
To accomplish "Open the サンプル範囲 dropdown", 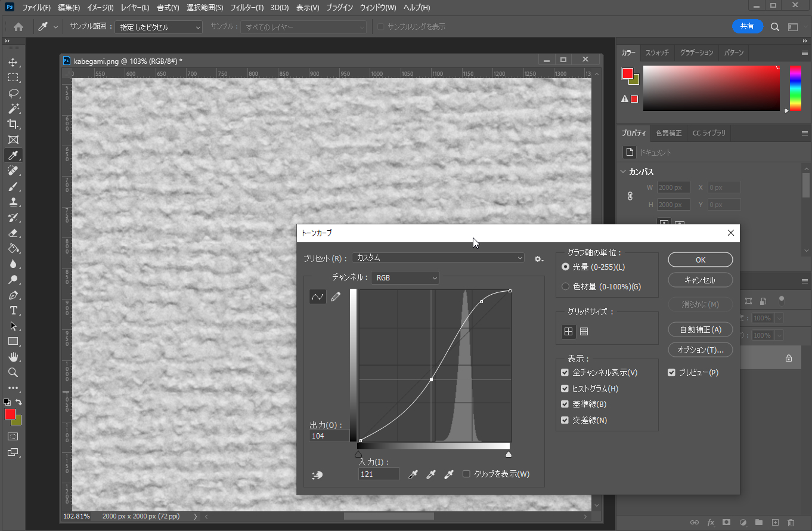I will tap(159, 27).
